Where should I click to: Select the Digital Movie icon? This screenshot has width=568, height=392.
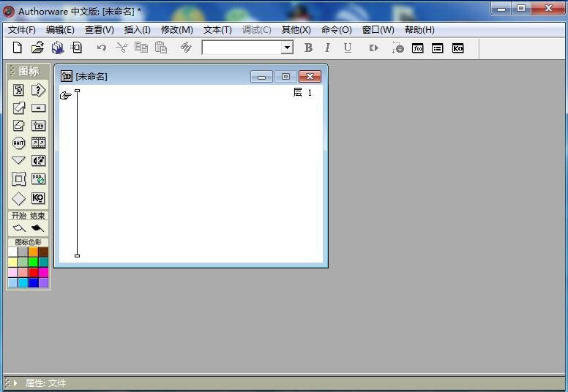tap(38, 143)
